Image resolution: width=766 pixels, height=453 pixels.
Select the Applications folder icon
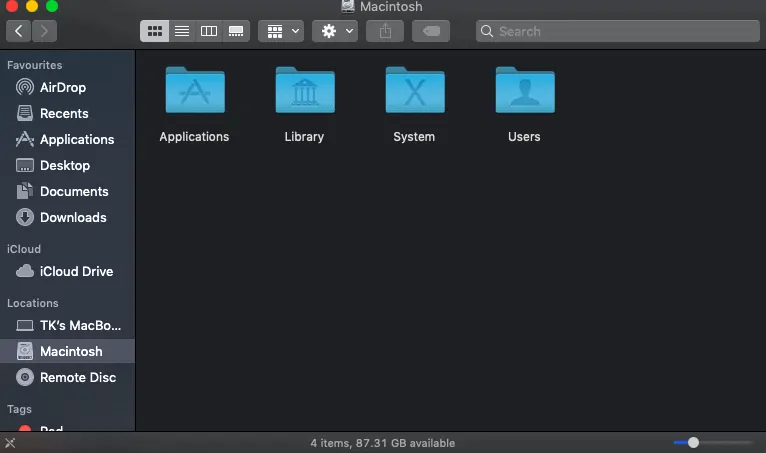pyautogui.click(x=195, y=90)
